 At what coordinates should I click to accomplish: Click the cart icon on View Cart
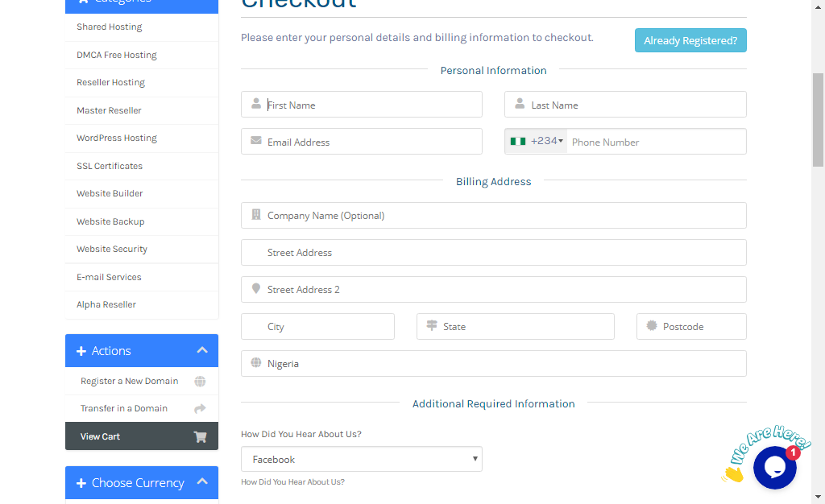click(200, 436)
